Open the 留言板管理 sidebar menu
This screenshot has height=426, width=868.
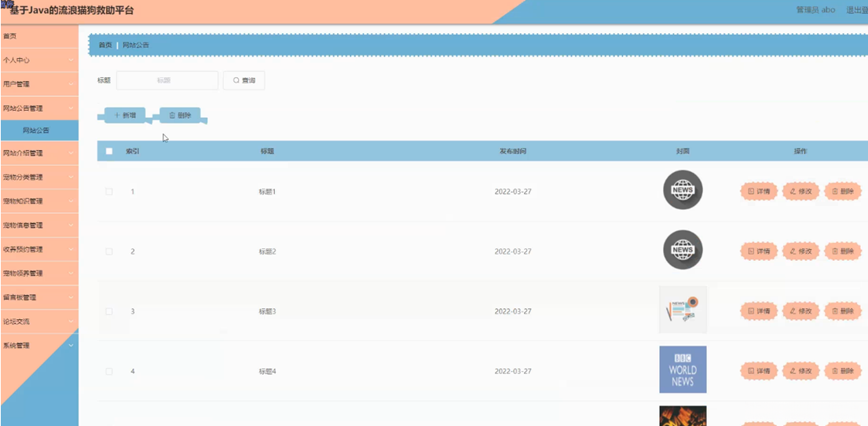click(39, 297)
